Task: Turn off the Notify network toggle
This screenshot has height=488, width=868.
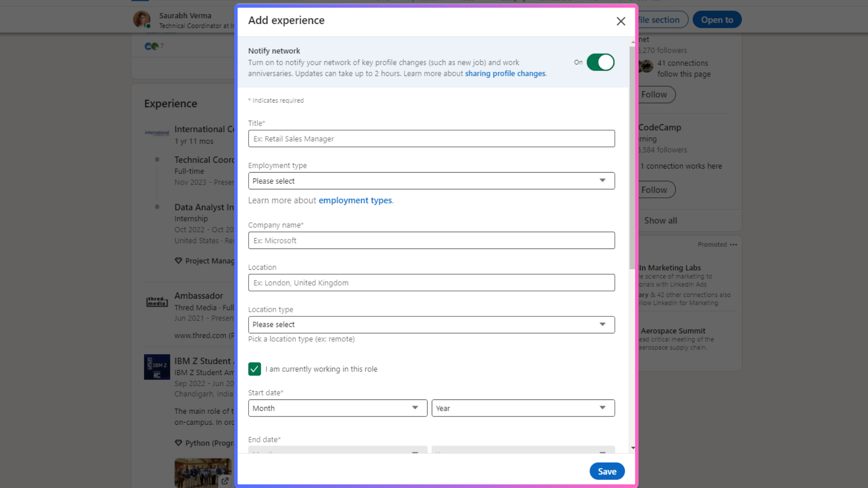Action: [600, 62]
